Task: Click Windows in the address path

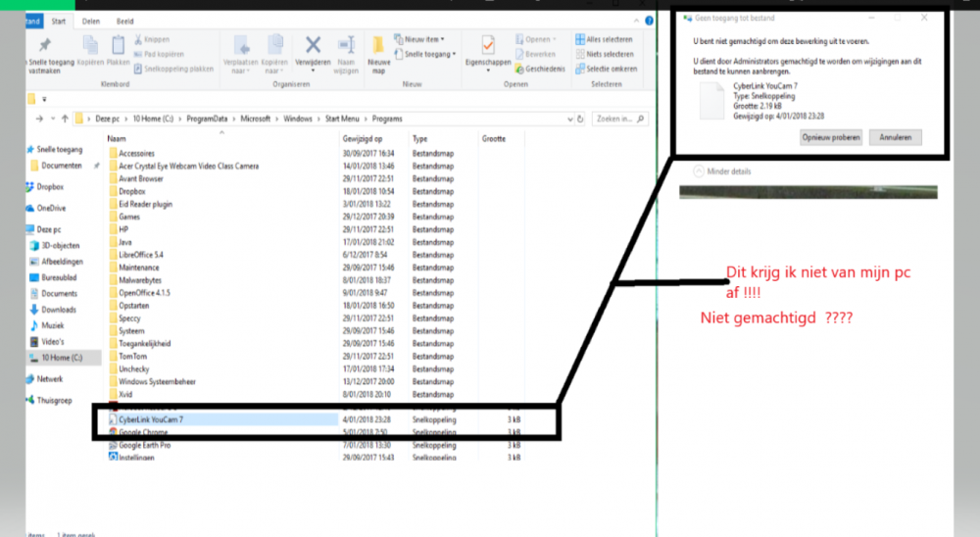Action: (x=298, y=119)
